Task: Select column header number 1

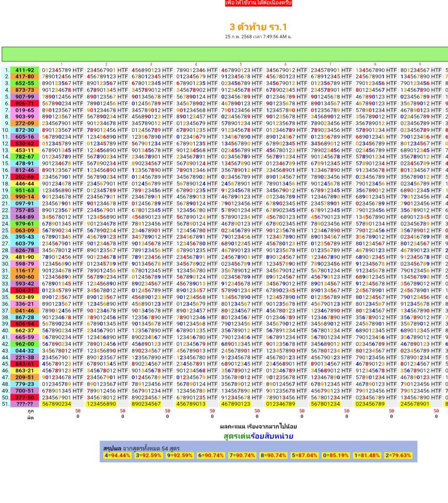Action: coord(61,65)
